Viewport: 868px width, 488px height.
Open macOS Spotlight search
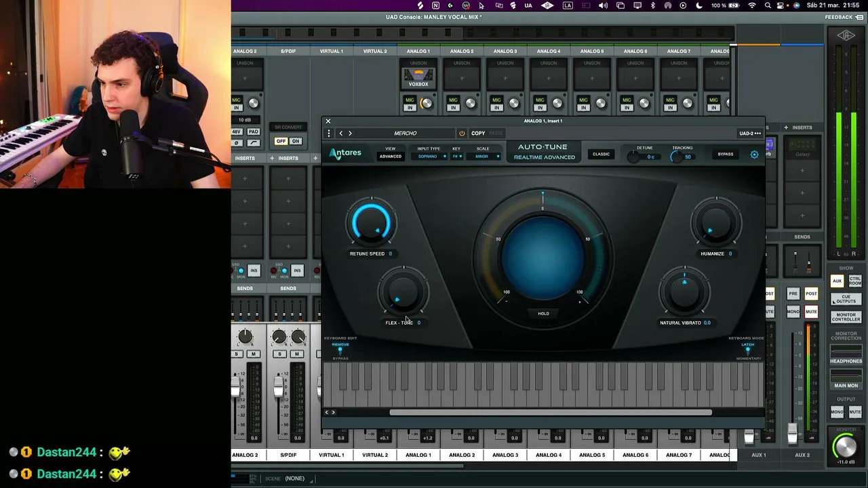click(768, 5)
